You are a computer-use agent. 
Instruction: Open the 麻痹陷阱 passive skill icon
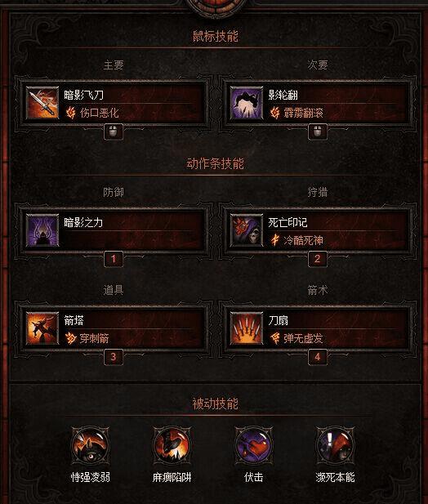coord(172,445)
